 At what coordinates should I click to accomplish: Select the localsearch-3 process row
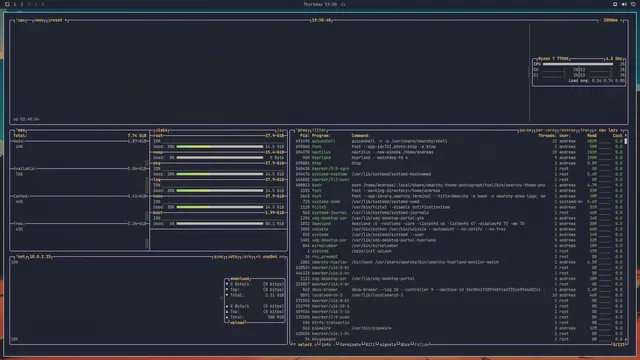(459, 295)
